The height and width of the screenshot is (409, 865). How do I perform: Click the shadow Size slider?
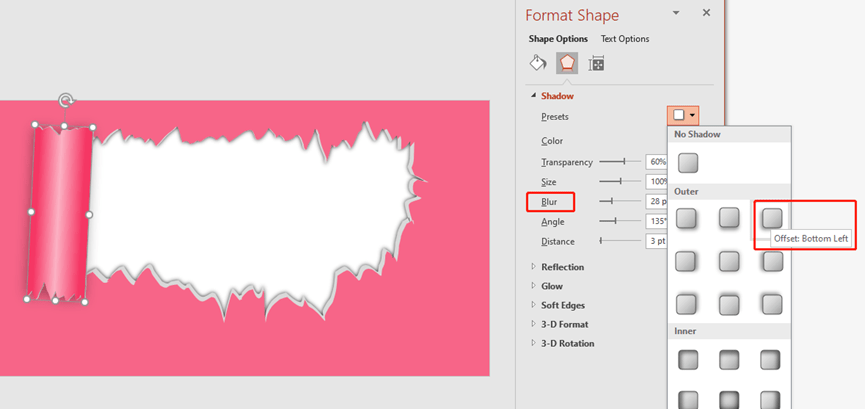[620, 181]
